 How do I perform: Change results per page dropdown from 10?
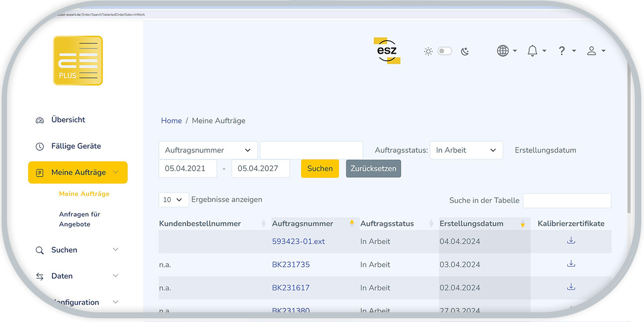coord(173,199)
